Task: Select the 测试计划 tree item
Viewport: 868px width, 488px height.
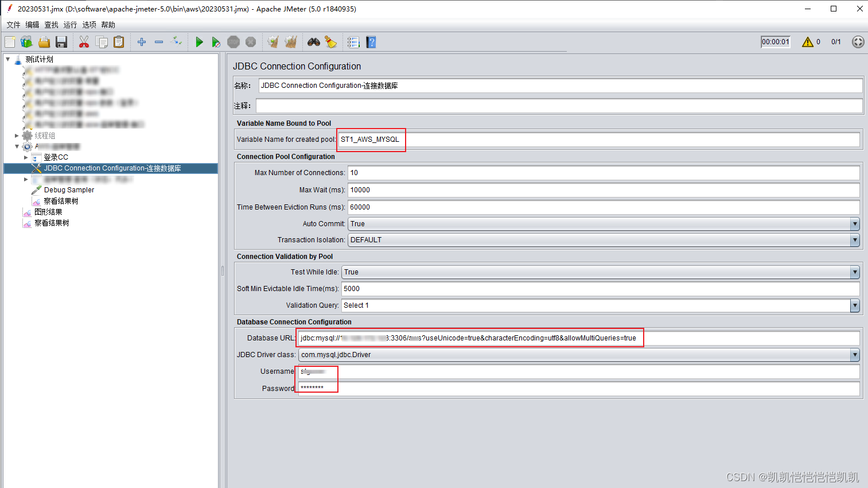Action: 39,59
